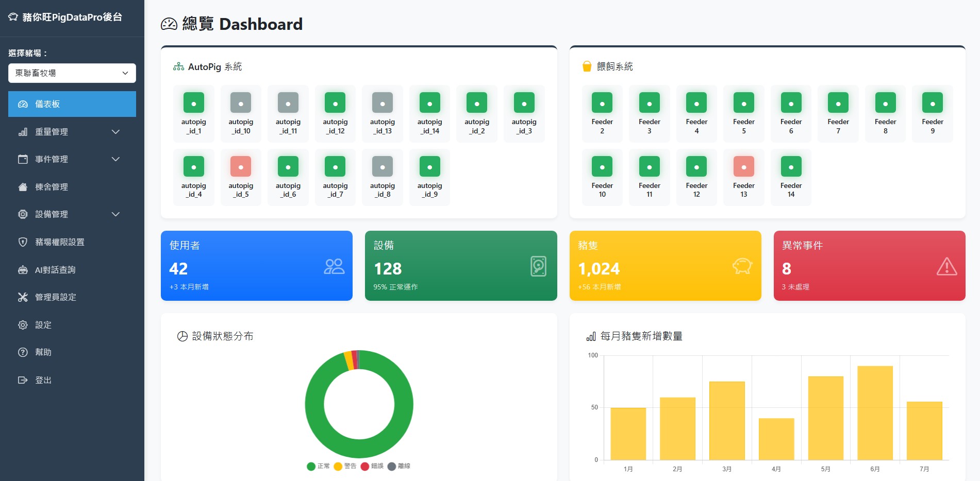Click the 幫助 help link
980x481 pixels.
click(x=72, y=352)
